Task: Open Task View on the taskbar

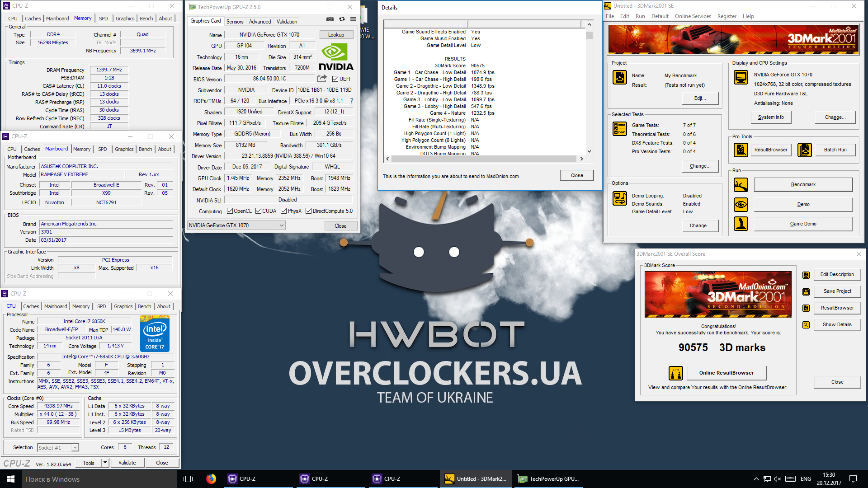Action: (188, 479)
